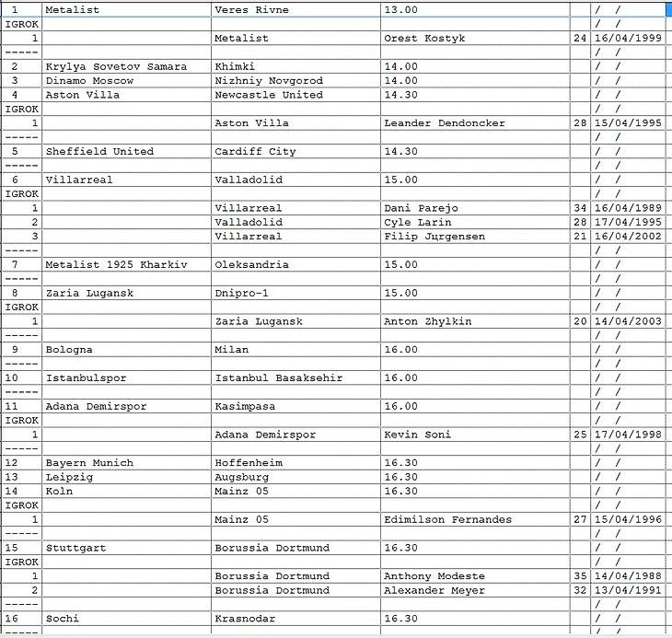Viewport: 672px width, 638px height.
Task: Click the birth date 16/04/1999
Action: tap(628, 38)
